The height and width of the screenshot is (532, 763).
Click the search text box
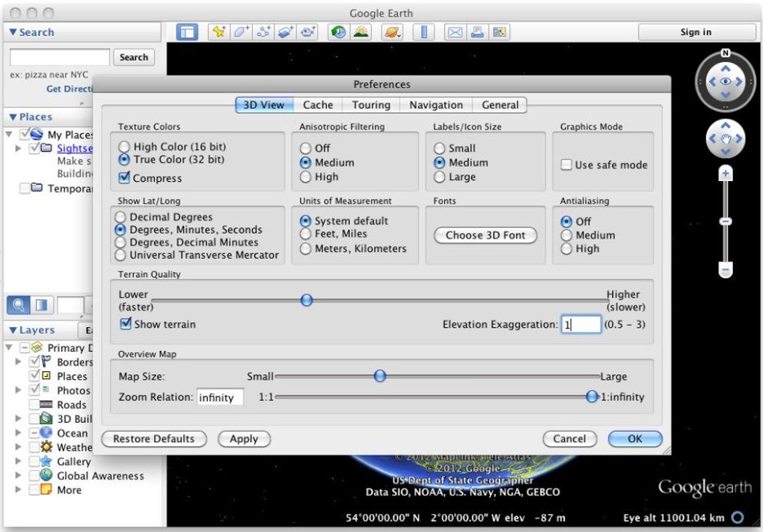pos(60,57)
